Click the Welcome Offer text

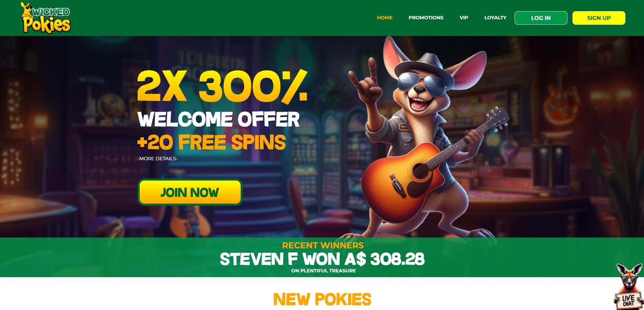[x=219, y=119]
